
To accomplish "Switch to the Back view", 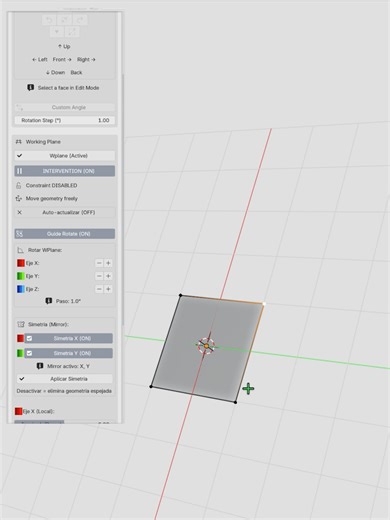I will pyautogui.click(x=76, y=72).
